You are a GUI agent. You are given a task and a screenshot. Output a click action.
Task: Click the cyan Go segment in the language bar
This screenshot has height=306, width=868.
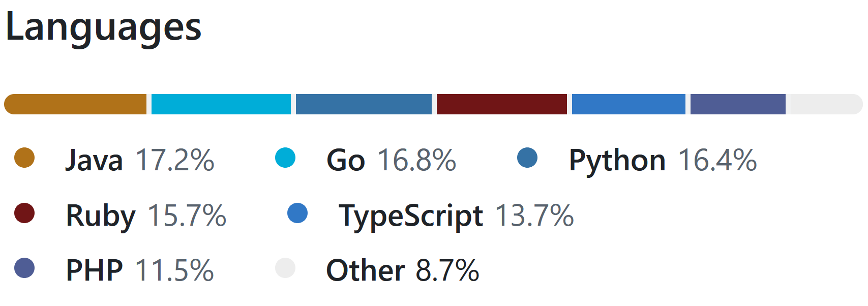pyautogui.click(x=221, y=104)
